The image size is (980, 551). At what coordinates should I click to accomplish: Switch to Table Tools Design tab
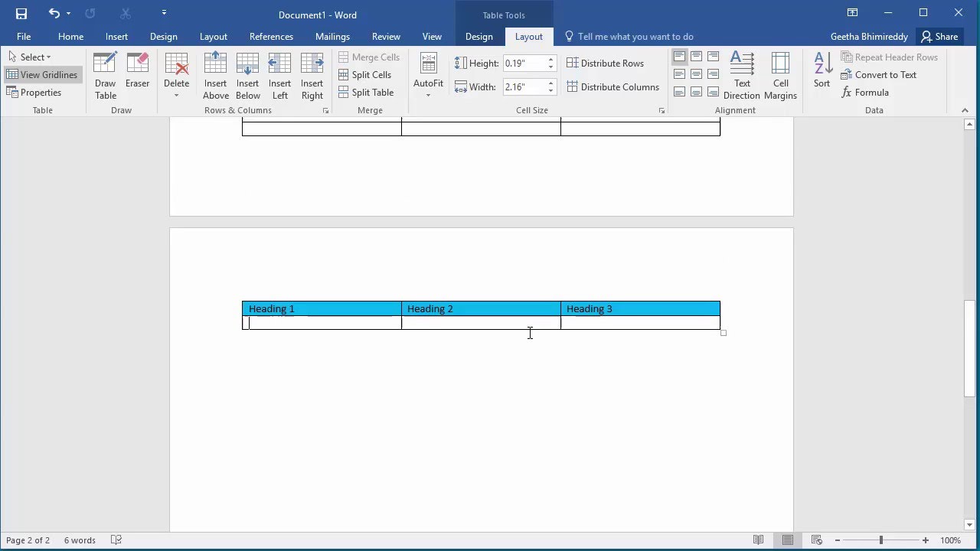coord(479,37)
